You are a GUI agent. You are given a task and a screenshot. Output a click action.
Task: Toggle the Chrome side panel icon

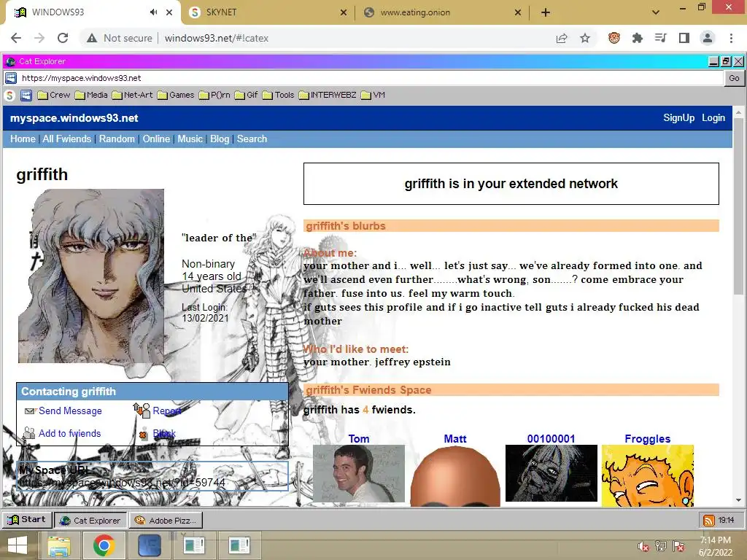(x=684, y=38)
